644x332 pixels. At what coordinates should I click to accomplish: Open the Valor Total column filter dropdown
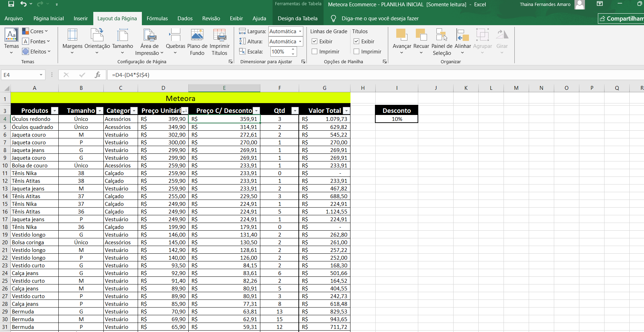tap(346, 111)
